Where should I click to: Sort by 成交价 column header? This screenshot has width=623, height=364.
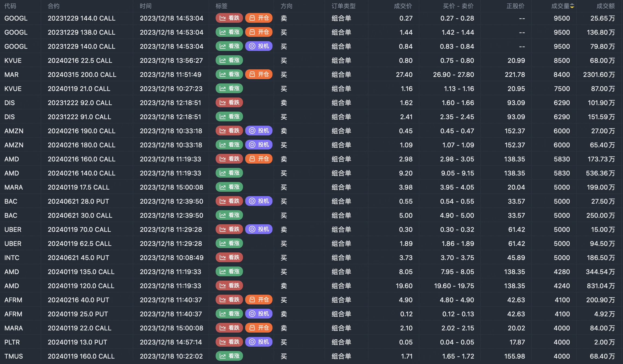click(x=403, y=6)
